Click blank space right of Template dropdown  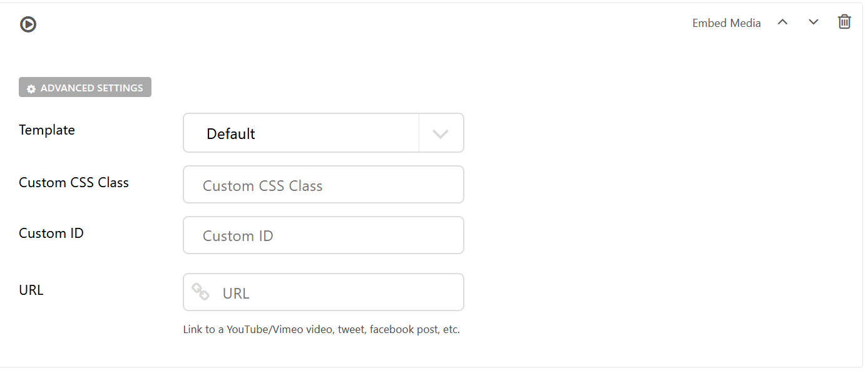pyautogui.click(x=626, y=133)
